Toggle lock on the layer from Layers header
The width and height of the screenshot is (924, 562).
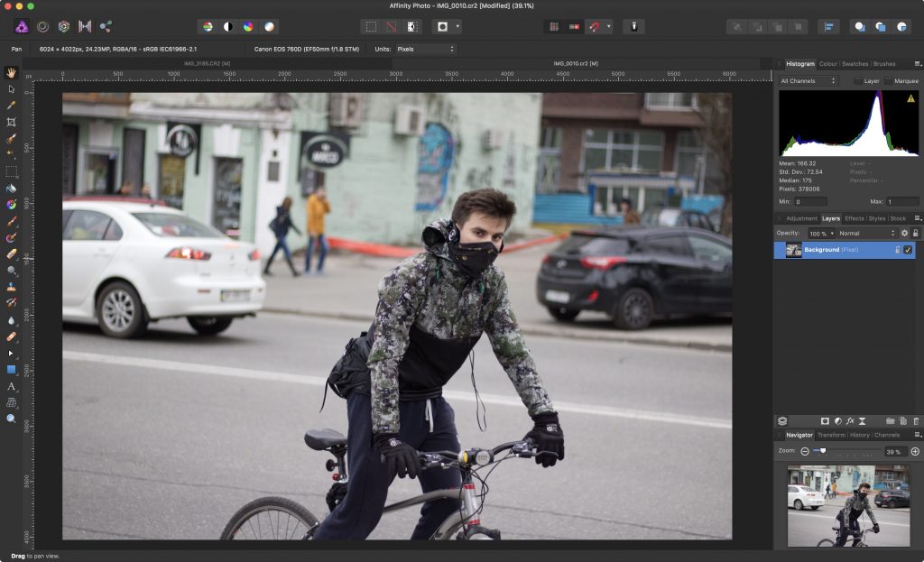(915, 234)
